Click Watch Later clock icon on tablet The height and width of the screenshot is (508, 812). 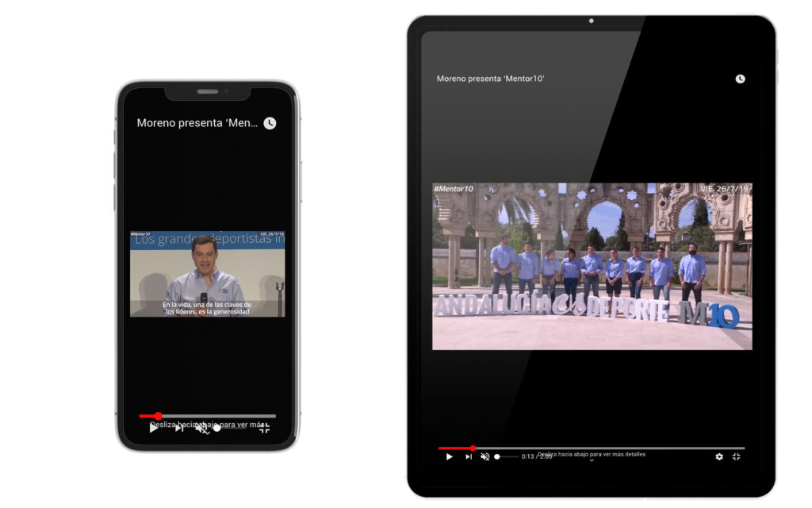click(x=740, y=79)
